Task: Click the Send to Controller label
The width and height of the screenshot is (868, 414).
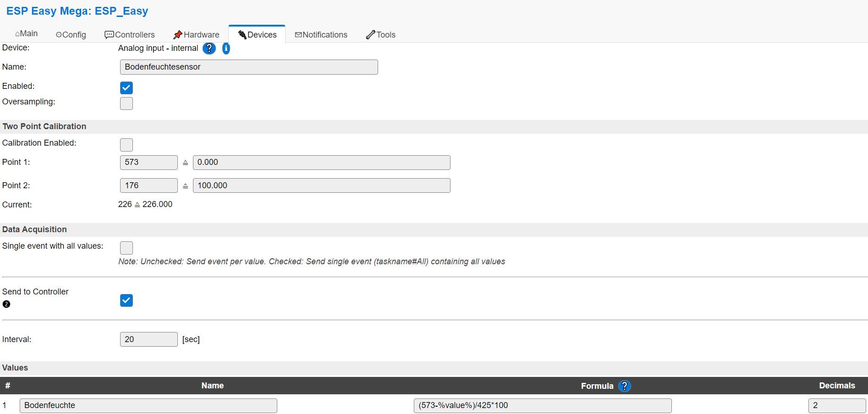Action: tap(35, 292)
